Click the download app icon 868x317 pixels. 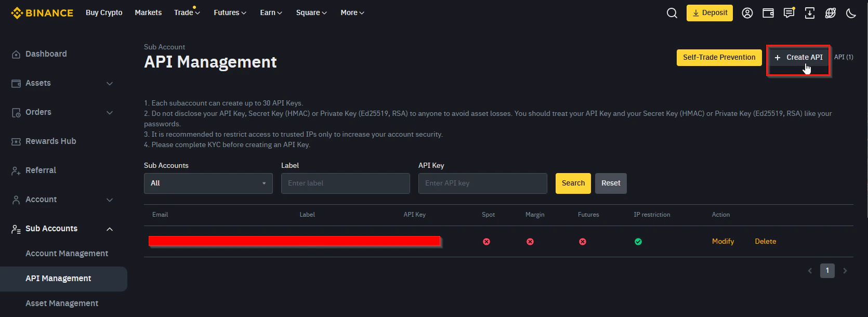click(x=810, y=13)
